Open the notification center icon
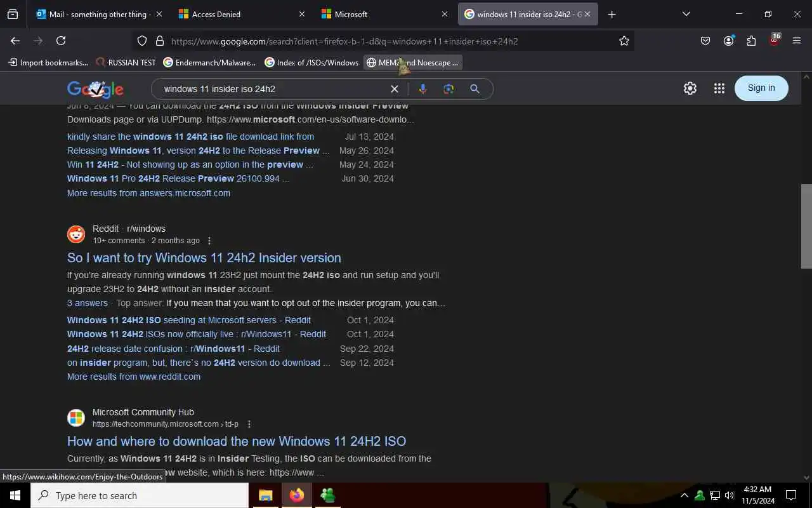Image resolution: width=812 pixels, height=508 pixels. click(791, 495)
